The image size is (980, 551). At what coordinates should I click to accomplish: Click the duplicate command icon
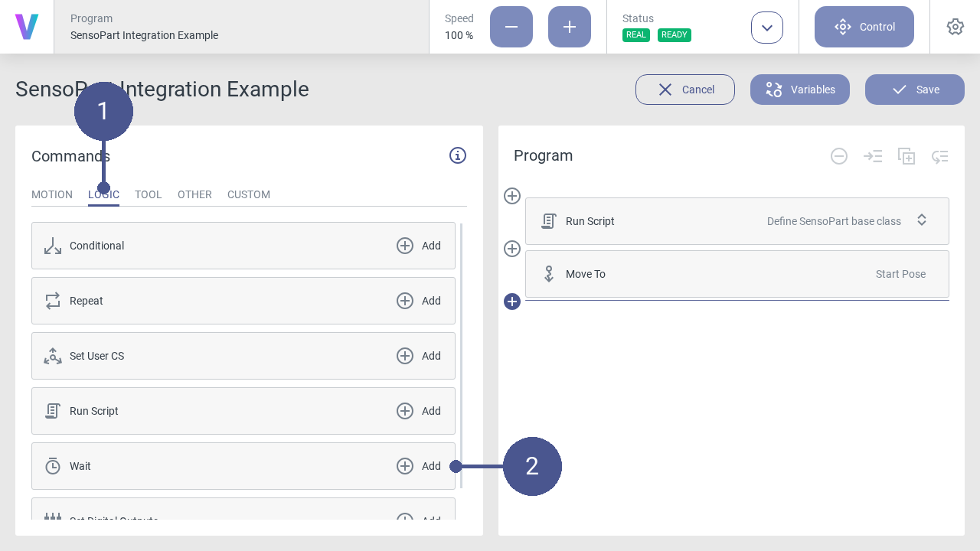[x=906, y=156]
